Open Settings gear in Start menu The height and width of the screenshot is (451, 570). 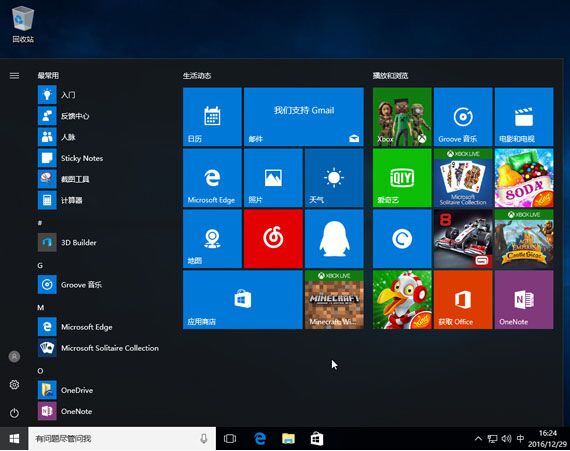(14, 384)
